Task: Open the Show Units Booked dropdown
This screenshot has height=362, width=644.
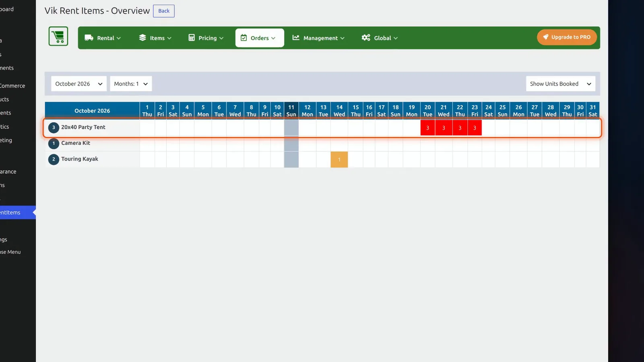Action: click(561, 84)
